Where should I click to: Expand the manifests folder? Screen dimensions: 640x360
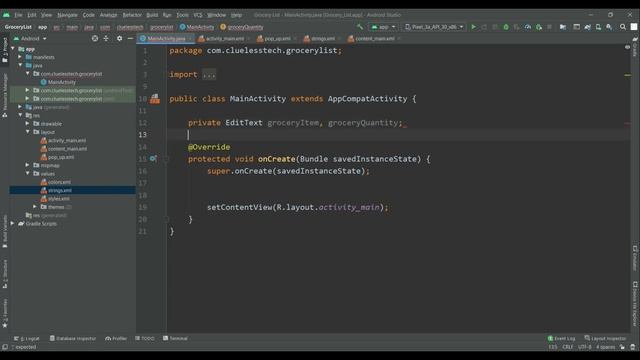click(x=20, y=57)
